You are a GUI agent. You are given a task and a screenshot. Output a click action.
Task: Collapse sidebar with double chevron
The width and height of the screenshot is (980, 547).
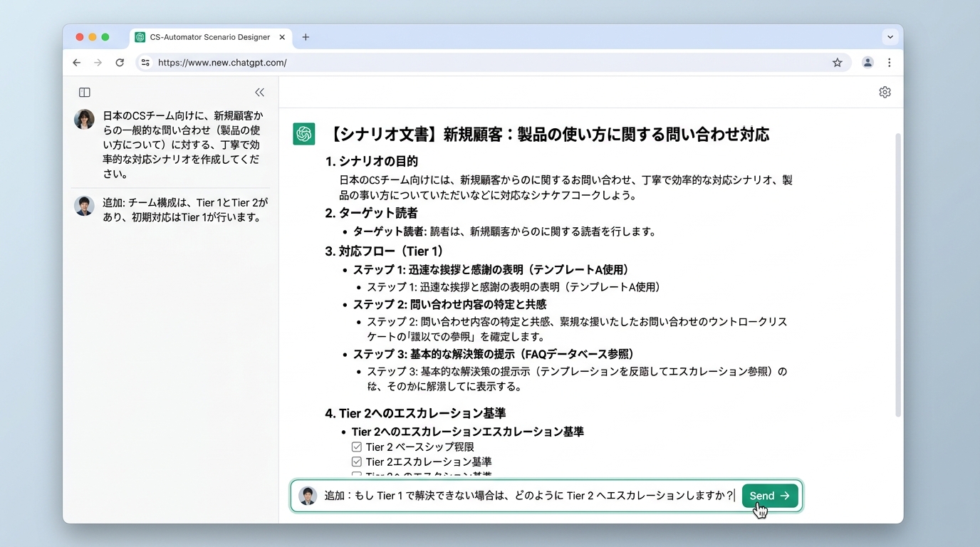259,93
